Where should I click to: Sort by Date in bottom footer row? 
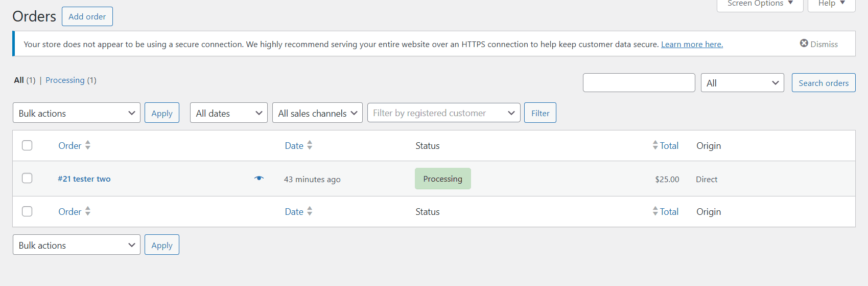point(294,212)
